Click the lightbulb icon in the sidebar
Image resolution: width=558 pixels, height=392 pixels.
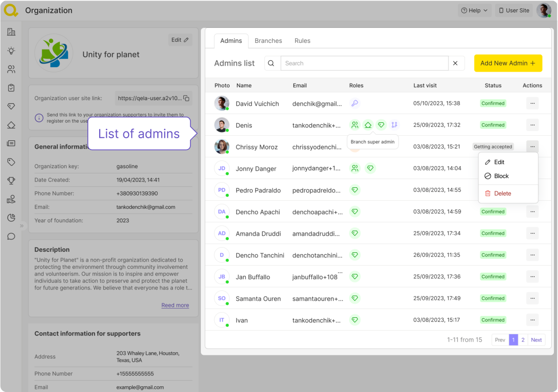click(x=11, y=51)
